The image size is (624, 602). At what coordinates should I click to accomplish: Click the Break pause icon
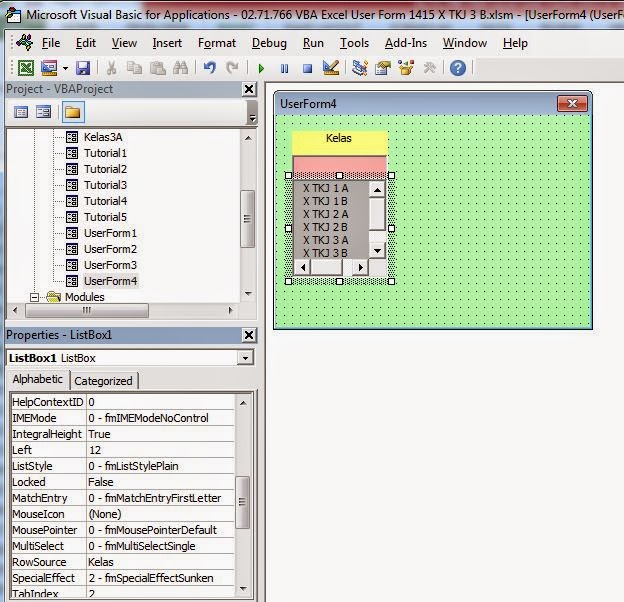[284, 68]
